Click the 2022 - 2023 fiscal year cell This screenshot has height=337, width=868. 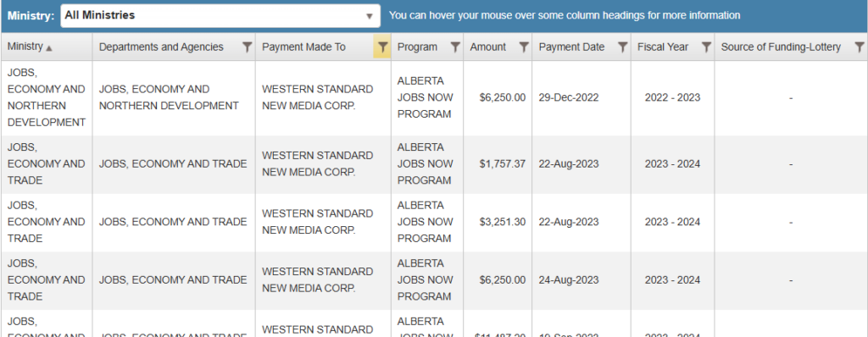tap(672, 98)
